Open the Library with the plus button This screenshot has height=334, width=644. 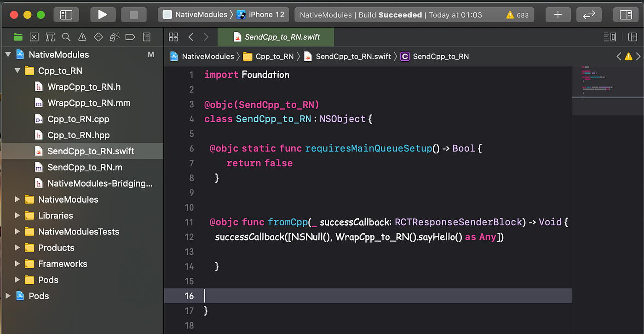point(558,15)
